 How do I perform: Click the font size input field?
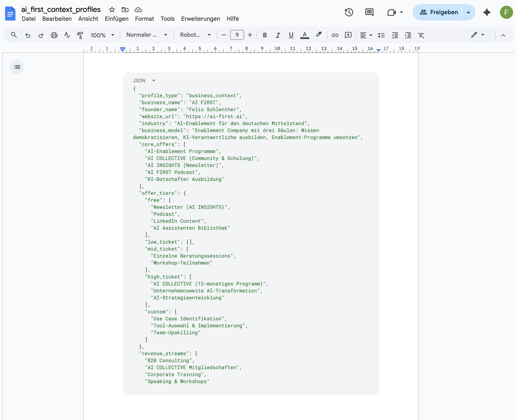[237, 35]
